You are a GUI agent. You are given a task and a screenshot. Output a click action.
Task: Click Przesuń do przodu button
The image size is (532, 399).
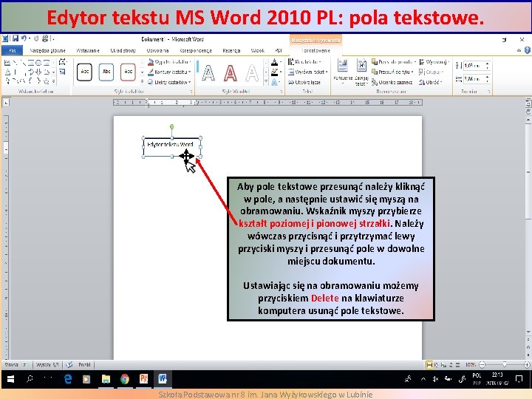394,62
